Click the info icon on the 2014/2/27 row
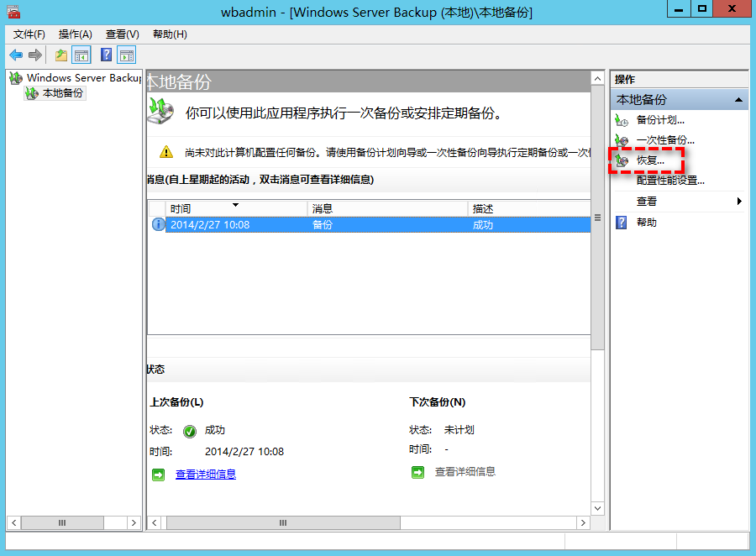 158,224
